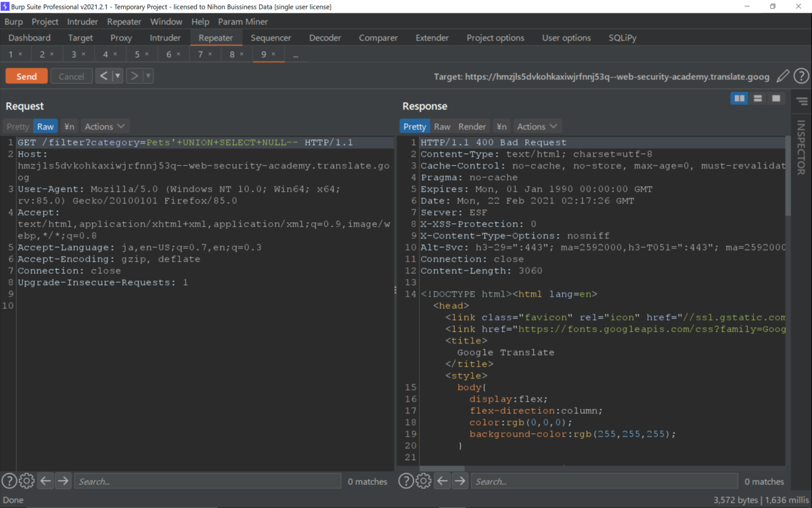Switch to the Comparer tab

[378, 38]
